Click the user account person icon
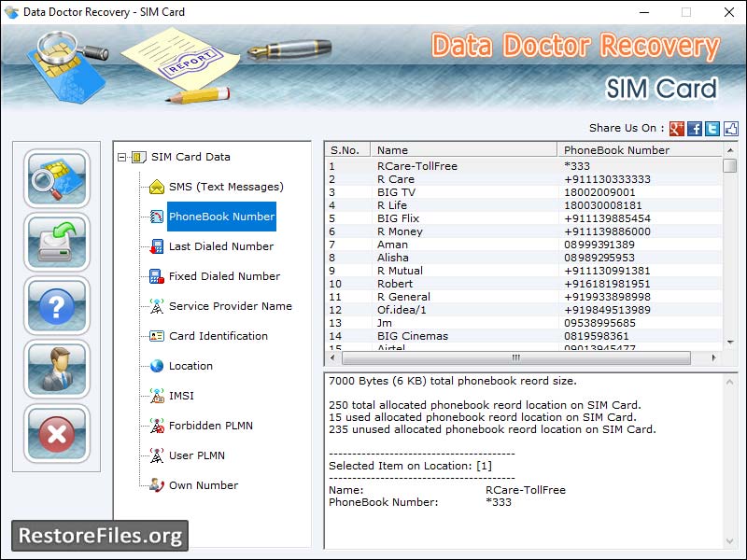This screenshot has width=747, height=560. pyautogui.click(x=56, y=369)
